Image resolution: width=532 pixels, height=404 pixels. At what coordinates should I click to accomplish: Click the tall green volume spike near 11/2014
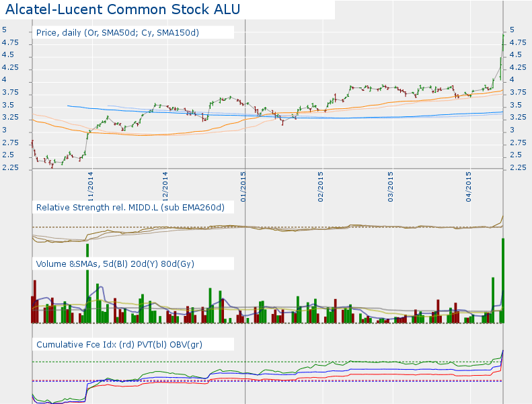tap(87, 283)
